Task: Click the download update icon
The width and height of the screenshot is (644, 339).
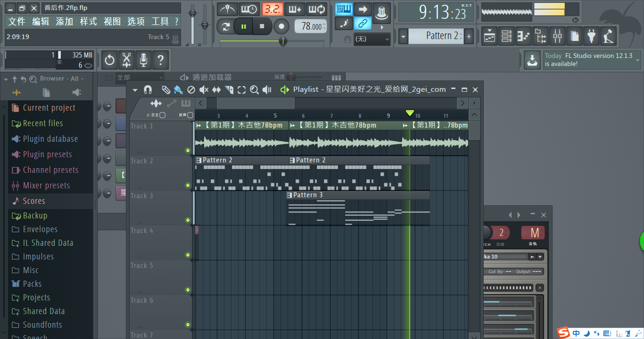Action: click(x=532, y=60)
